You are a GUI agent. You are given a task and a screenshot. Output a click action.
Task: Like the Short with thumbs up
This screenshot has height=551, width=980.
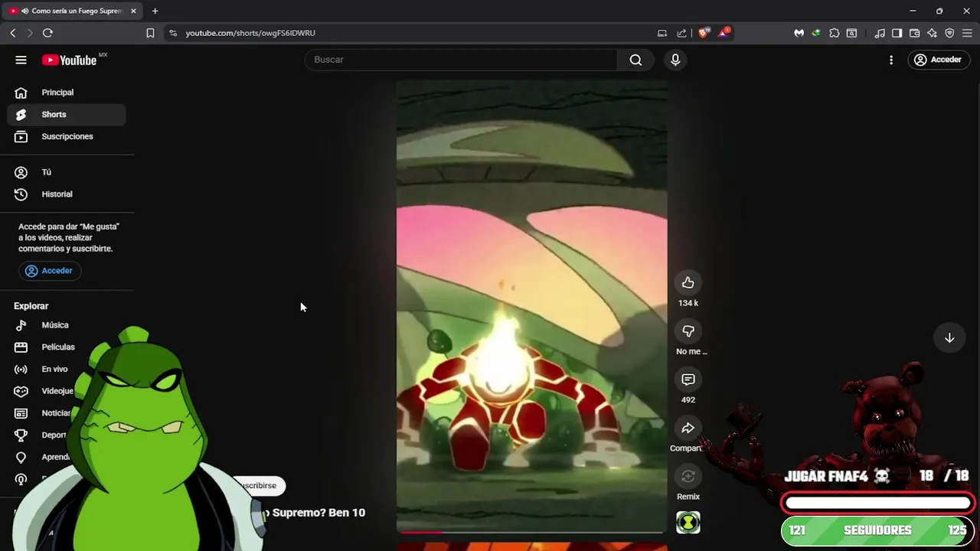(688, 283)
